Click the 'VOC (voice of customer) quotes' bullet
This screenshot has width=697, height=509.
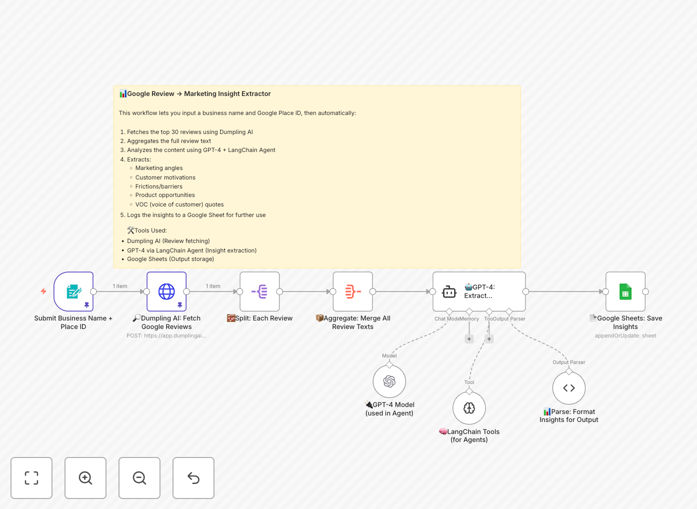(179, 204)
